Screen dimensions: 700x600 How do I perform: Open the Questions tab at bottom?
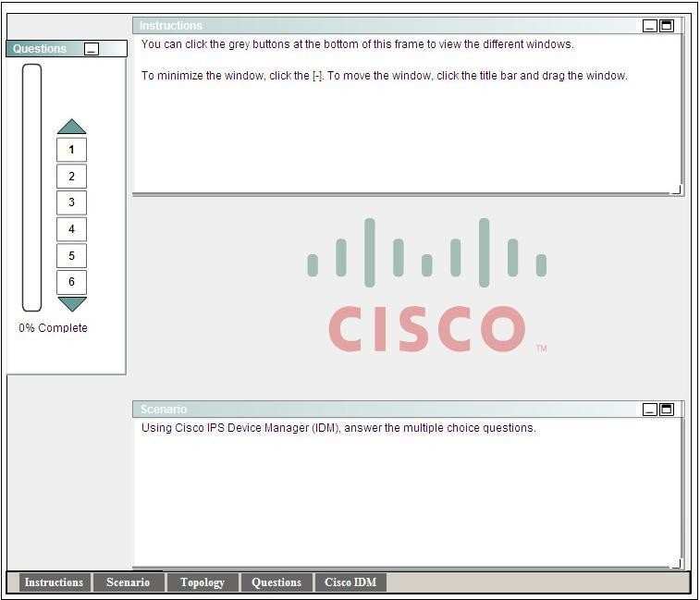pos(276,582)
